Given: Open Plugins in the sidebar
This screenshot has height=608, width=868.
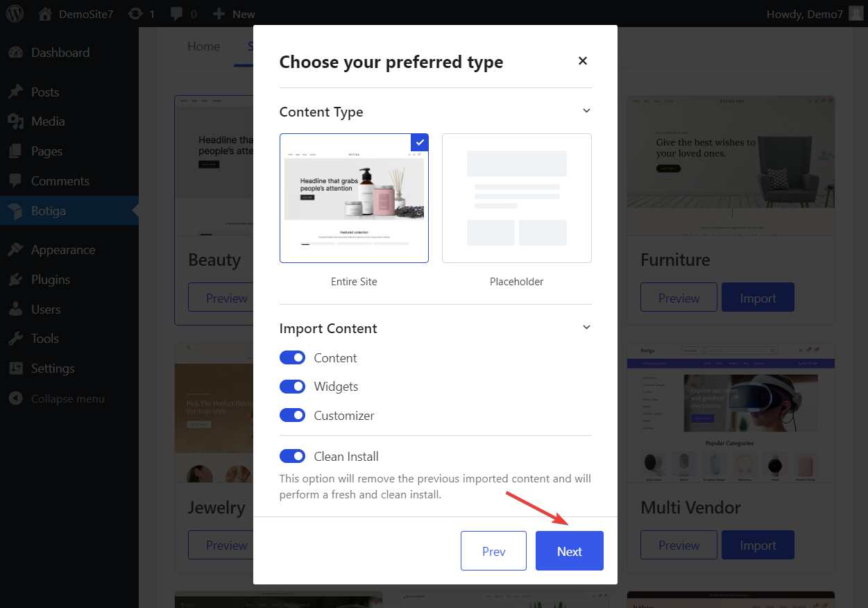Looking at the screenshot, I should [x=69, y=280].
